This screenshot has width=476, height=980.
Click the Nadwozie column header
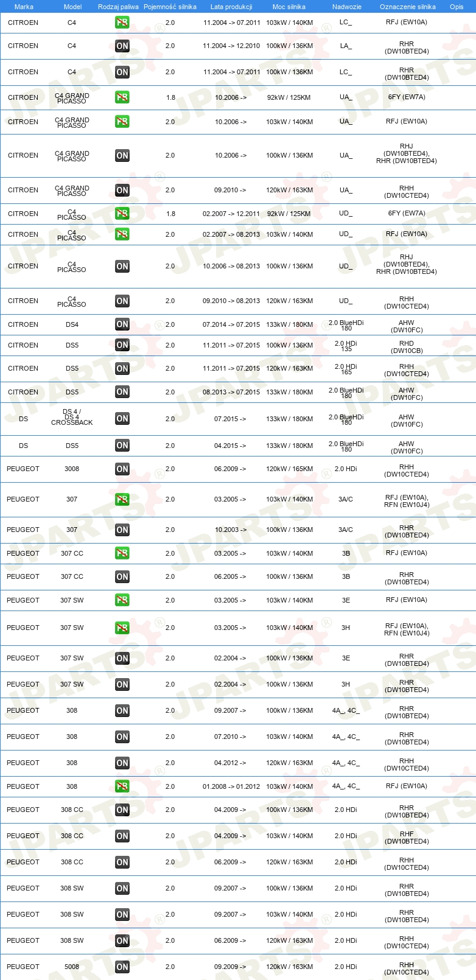click(x=347, y=7)
